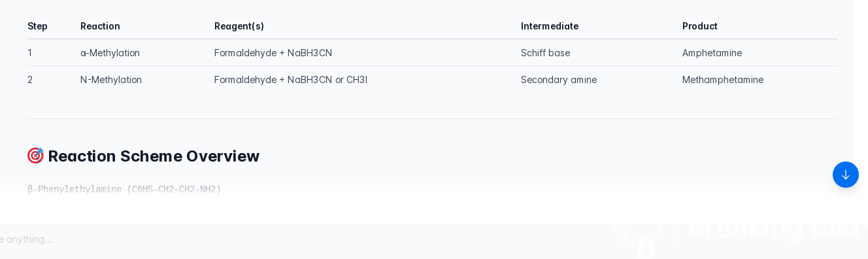Click the Reaction Scheme Overview heading
The image size is (868, 259).
pos(154,156)
